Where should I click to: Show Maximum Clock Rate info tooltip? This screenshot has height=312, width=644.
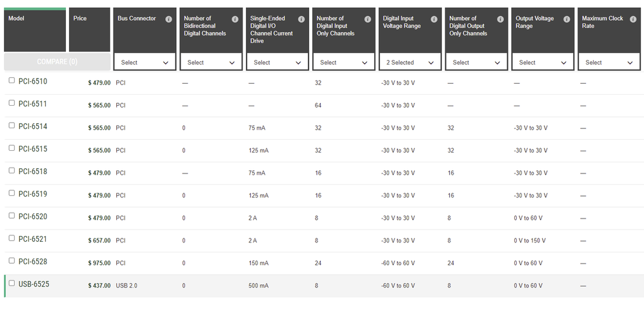(x=633, y=19)
